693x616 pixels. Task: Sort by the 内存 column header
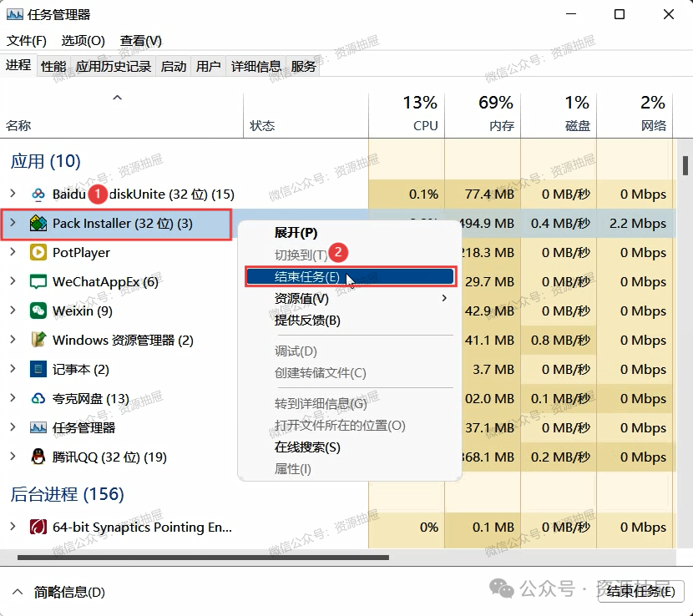[483, 115]
